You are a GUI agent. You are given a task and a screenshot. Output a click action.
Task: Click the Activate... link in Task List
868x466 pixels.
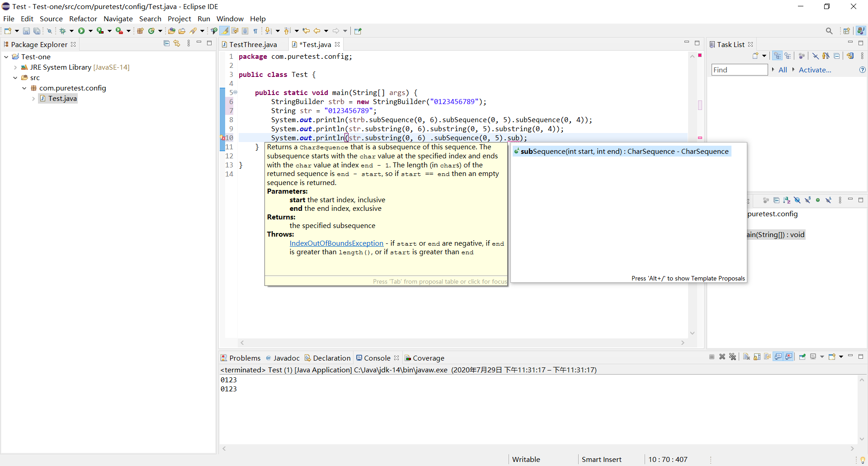(815, 70)
